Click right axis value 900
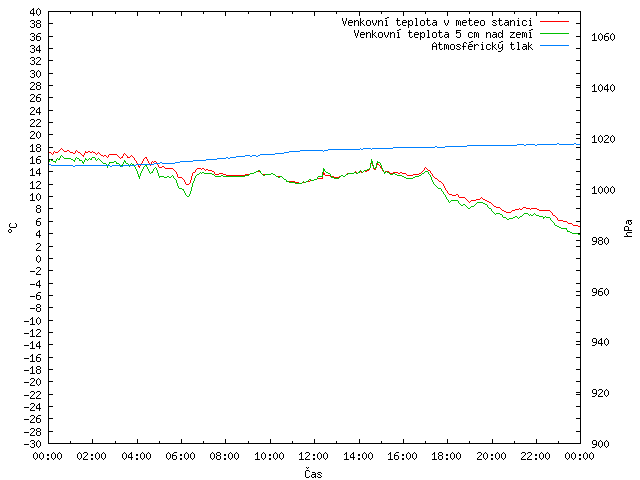 coord(600,444)
